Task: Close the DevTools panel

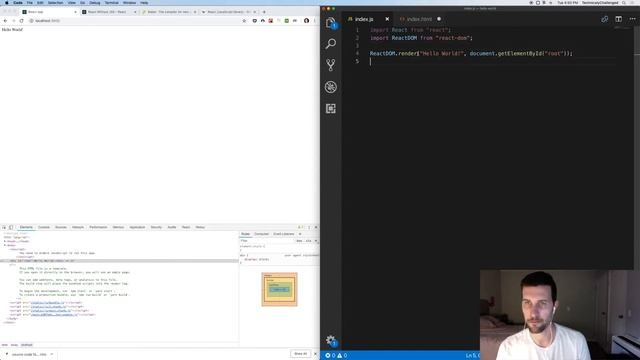Action: point(316,227)
